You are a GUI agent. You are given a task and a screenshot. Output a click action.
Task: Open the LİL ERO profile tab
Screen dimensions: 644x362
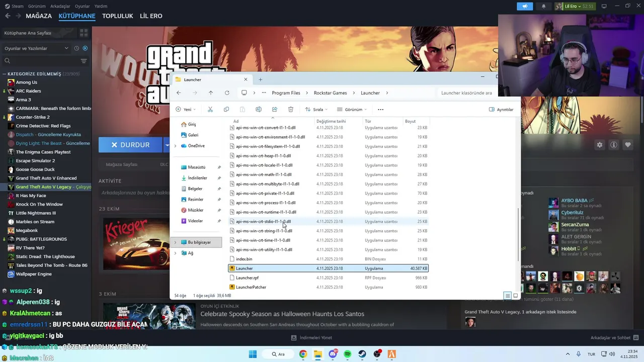[x=151, y=16]
